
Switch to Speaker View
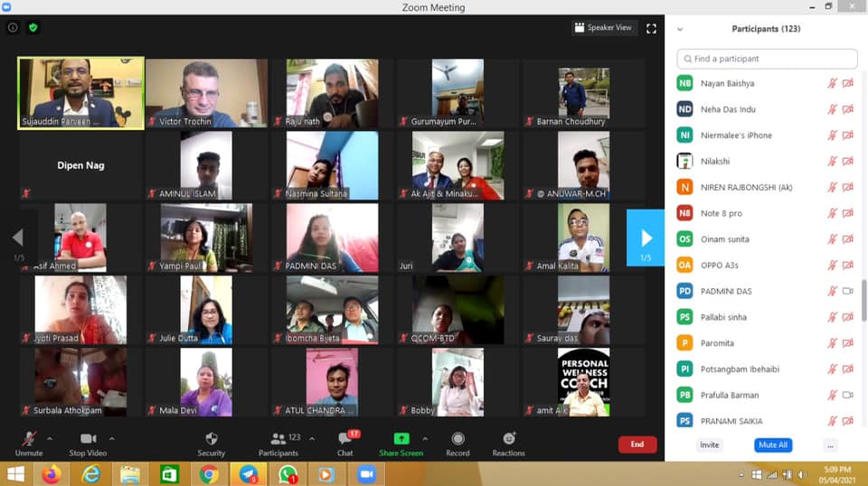(604, 28)
